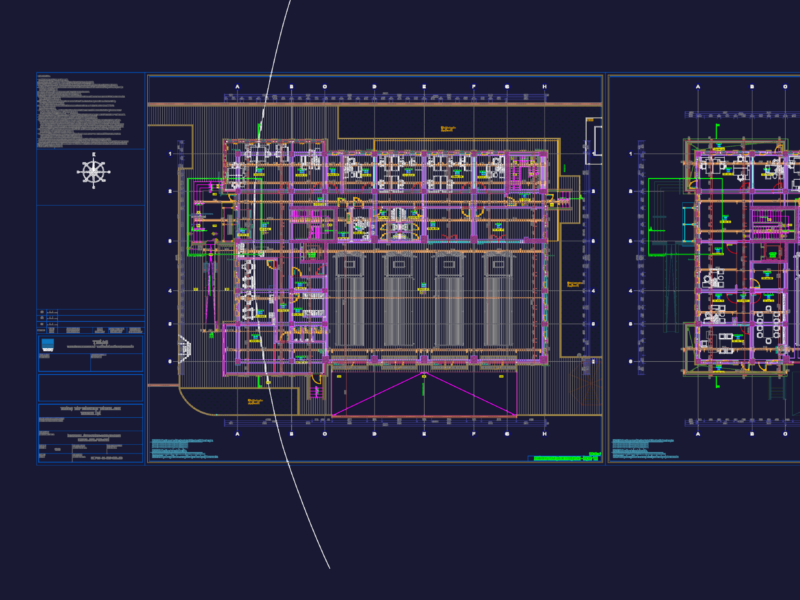Select the general notes text block above the compass
This screenshot has width=800, height=600.
pos(83,111)
